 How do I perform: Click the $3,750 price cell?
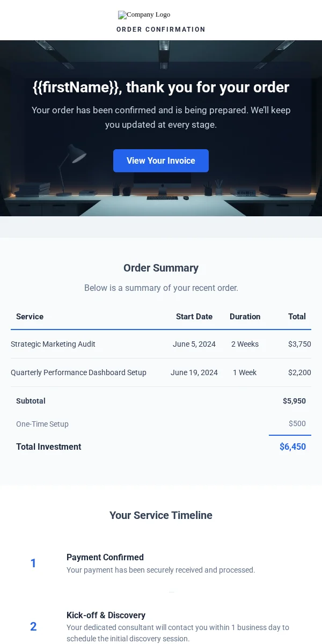coord(299,344)
